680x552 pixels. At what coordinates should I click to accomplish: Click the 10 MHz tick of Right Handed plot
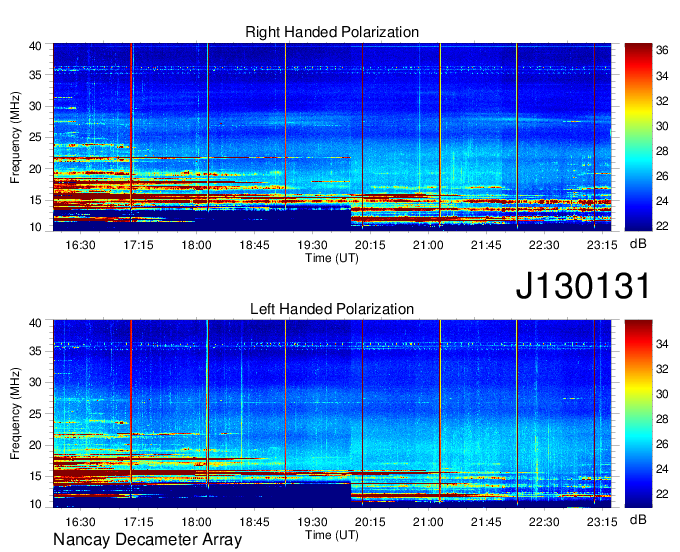point(35,227)
